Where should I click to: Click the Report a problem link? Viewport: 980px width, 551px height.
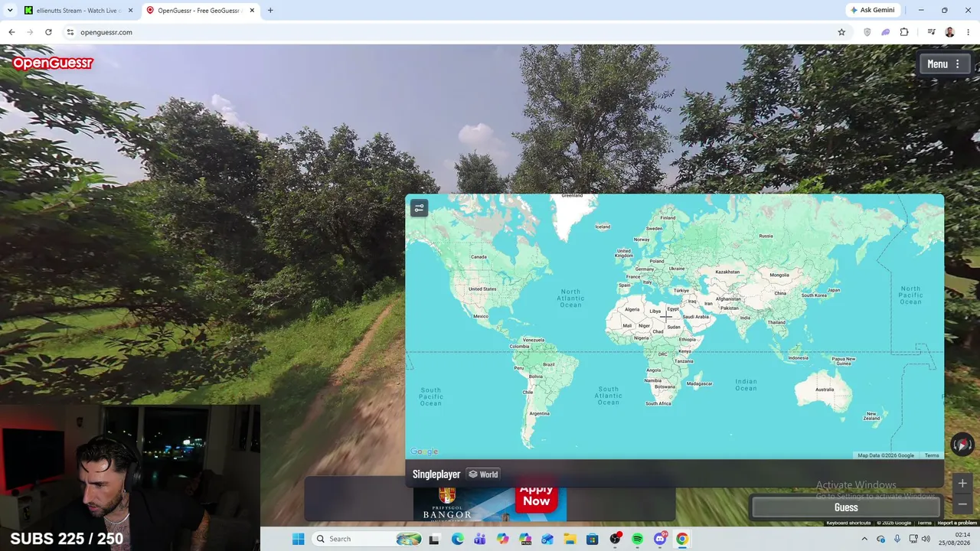957,523
